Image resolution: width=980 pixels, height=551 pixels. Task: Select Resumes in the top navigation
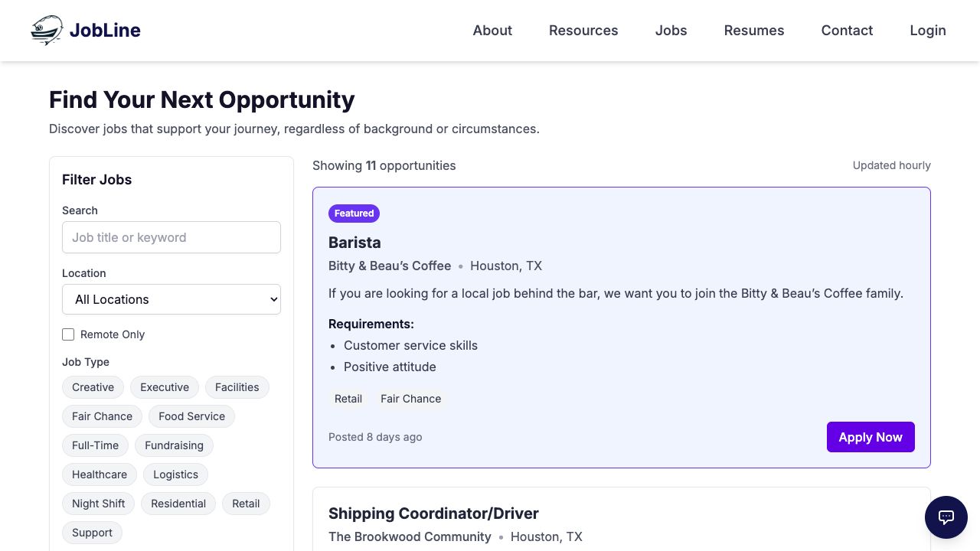754,31
